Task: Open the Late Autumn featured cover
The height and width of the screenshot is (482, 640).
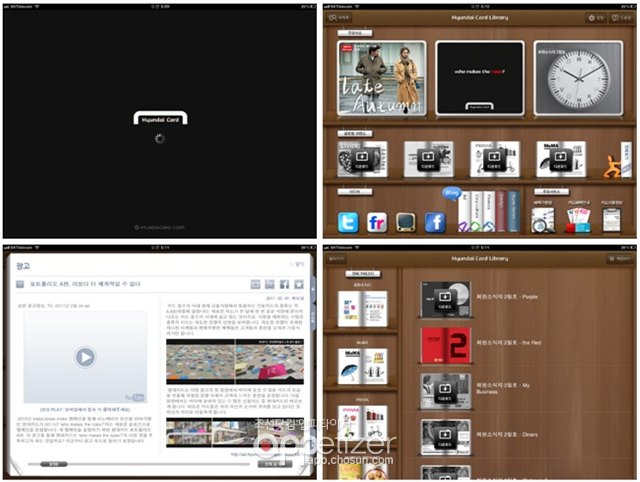Action: (382, 78)
